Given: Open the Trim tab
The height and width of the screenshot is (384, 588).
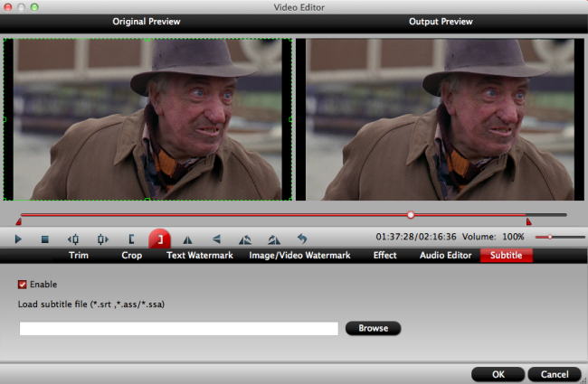Looking at the screenshot, I should point(79,256).
